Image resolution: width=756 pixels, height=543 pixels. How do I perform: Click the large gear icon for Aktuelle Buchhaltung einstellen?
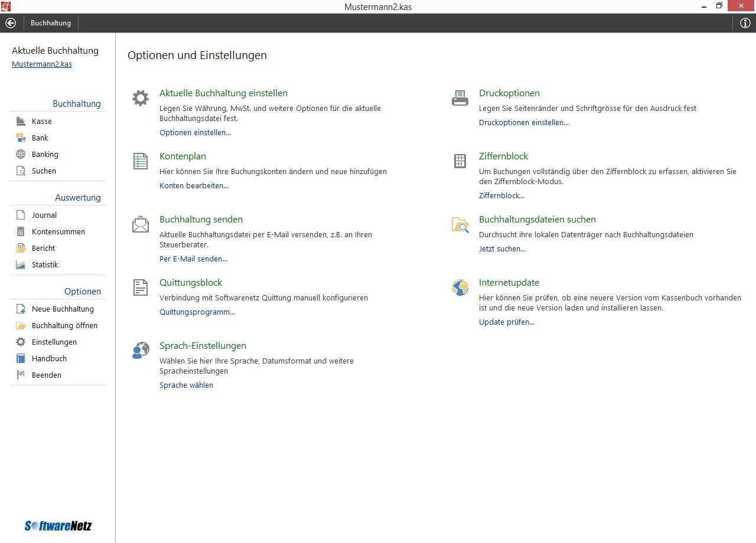pyautogui.click(x=141, y=98)
